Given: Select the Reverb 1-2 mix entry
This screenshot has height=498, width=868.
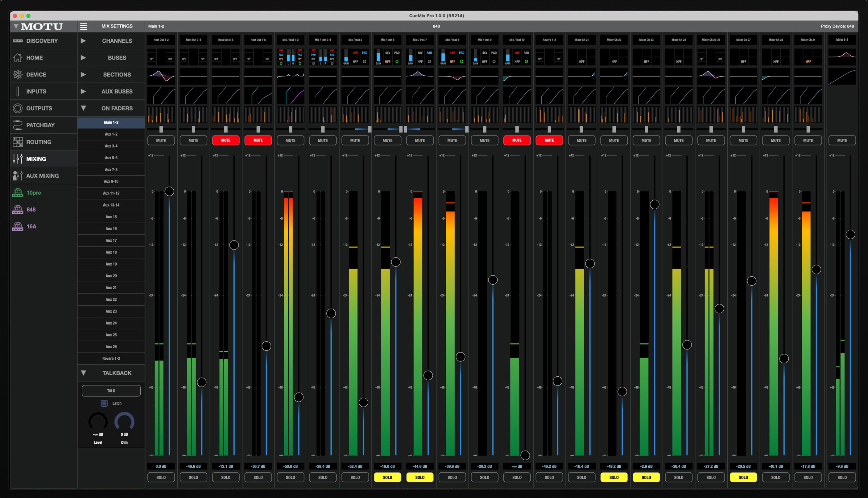Looking at the screenshot, I should click(x=111, y=358).
